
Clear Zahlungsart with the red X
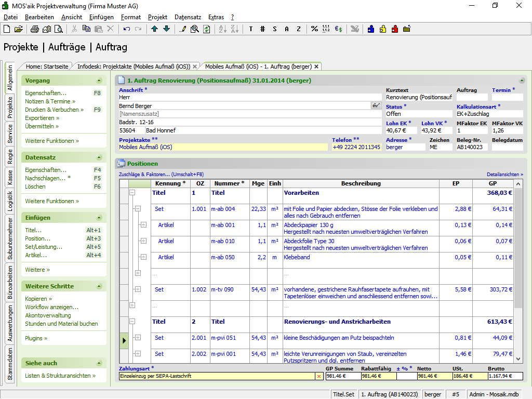pos(319,376)
